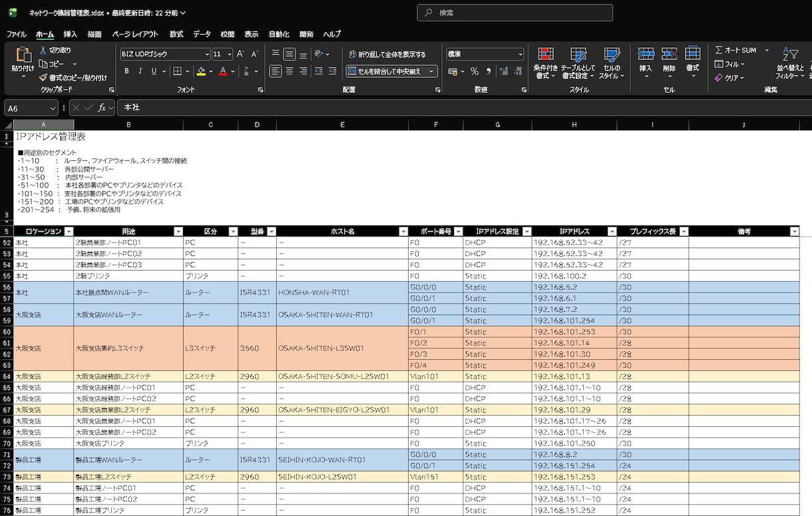Toggle center horizontal alignment
The height and width of the screenshot is (516, 812).
[x=290, y=71]
